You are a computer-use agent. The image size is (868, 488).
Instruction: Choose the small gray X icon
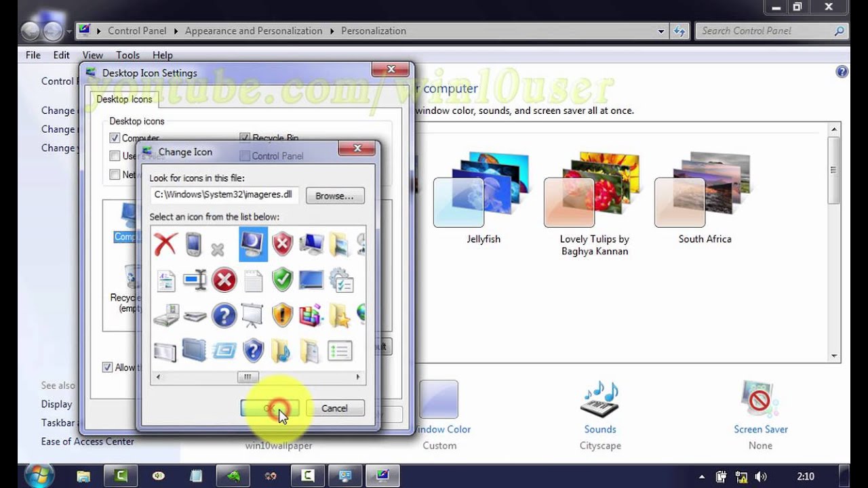coord(218,249)
